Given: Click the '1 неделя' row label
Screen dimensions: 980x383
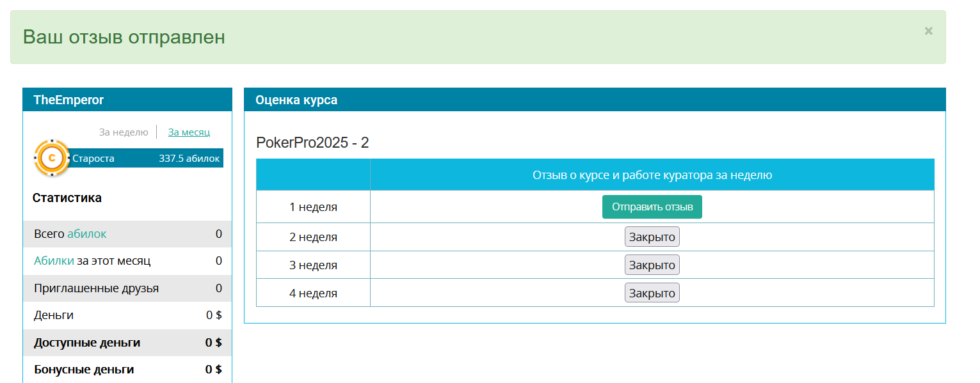Looking at the screenshot, I should 313,207.
